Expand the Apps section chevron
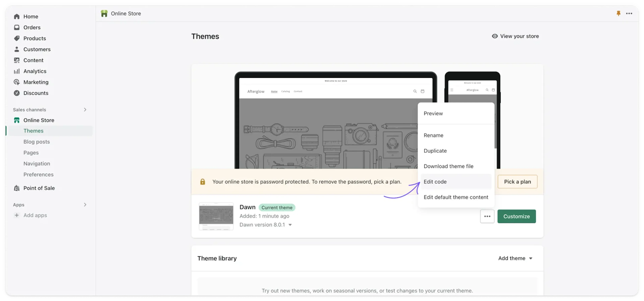The height and width of the screenshot is (301, 644). (85, 205)
